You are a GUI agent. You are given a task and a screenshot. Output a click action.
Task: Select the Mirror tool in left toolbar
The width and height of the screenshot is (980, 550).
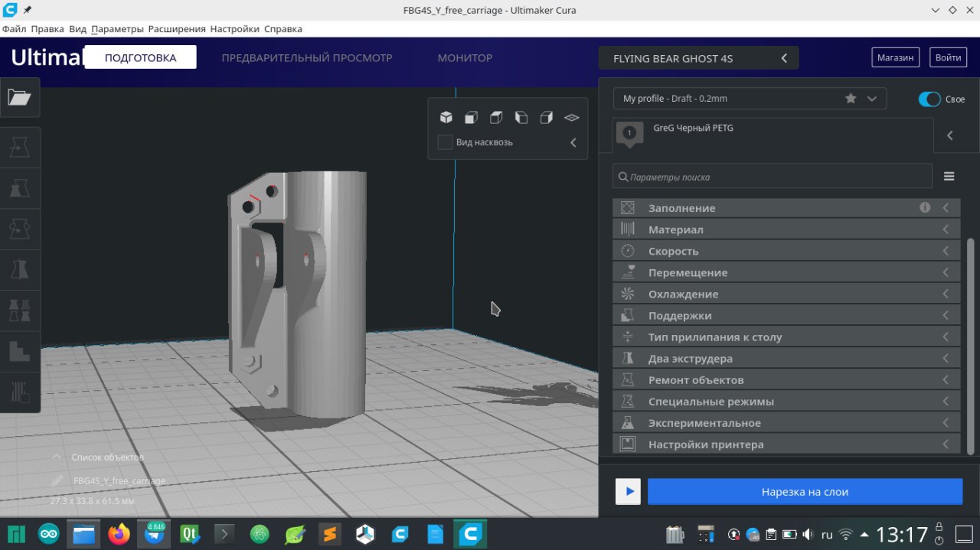click(19, 269)
